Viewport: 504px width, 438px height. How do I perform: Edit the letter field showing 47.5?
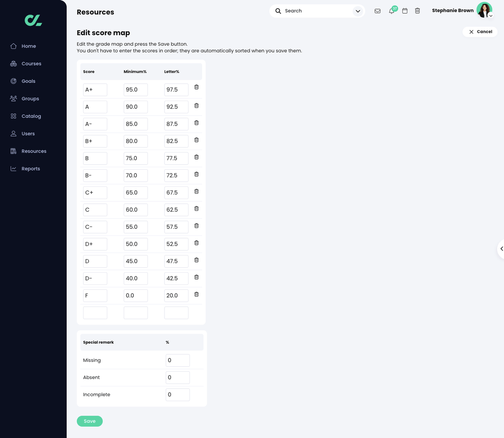pyautogui.click(x=176, y=261)
